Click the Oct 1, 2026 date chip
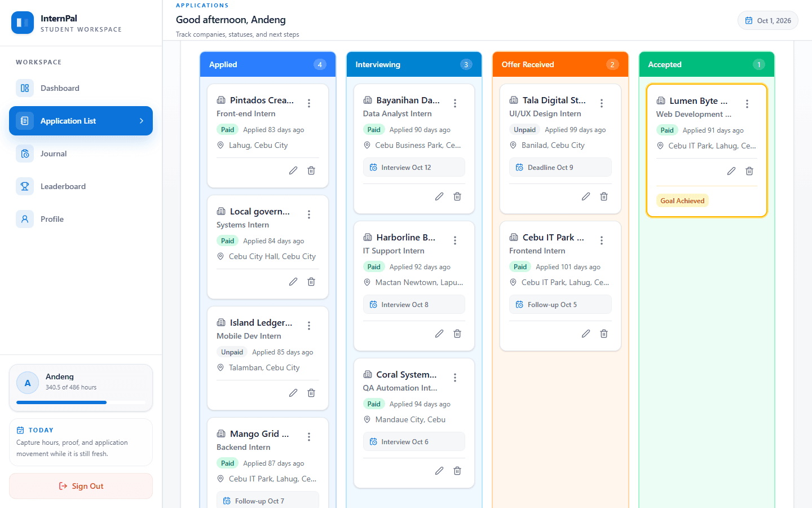Viewport: 812px width, 508px height. (768, 20)
